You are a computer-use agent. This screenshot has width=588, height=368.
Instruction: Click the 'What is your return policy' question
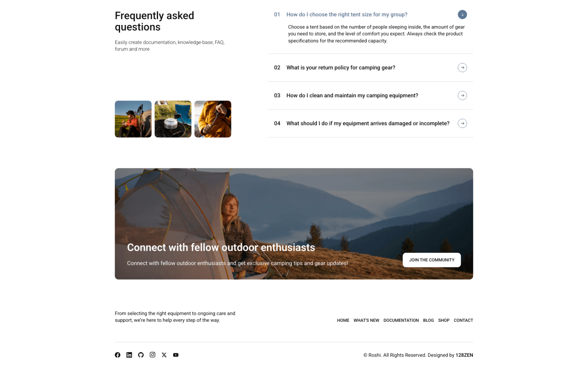tap(341, 67)
